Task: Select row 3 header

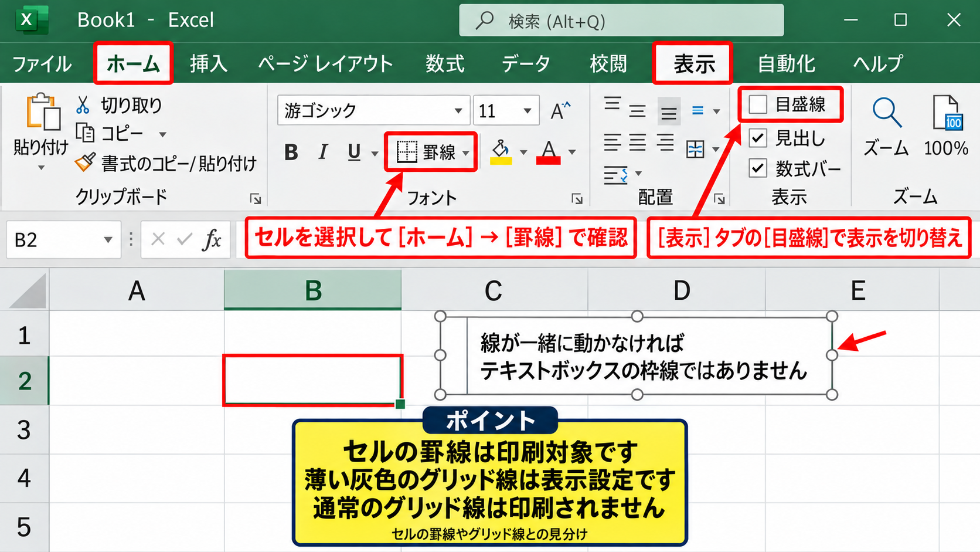Action: pos(24,430)
